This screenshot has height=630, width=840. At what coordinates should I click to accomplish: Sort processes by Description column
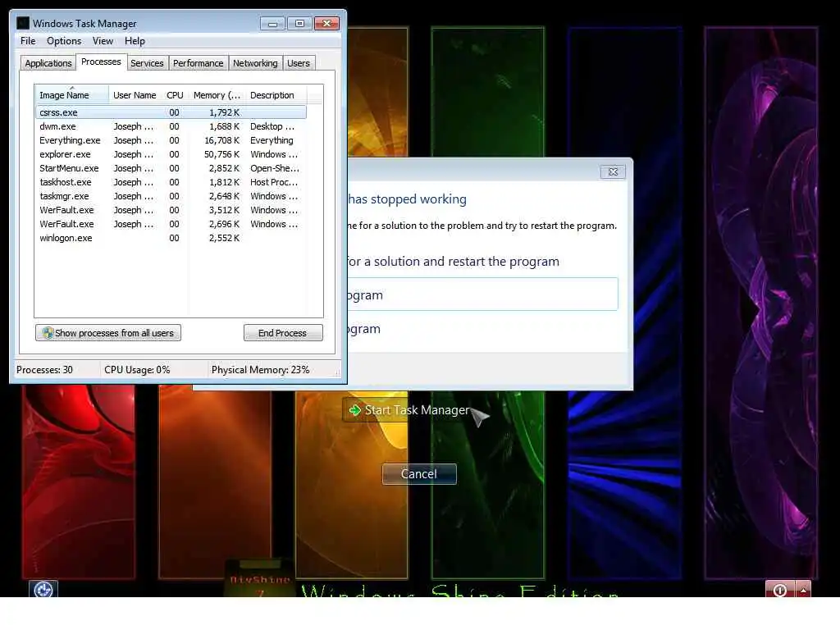coord(276,95)
